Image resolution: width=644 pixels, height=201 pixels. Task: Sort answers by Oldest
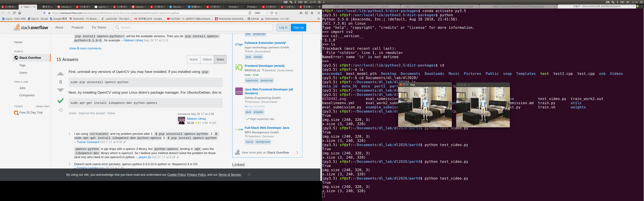207,59
